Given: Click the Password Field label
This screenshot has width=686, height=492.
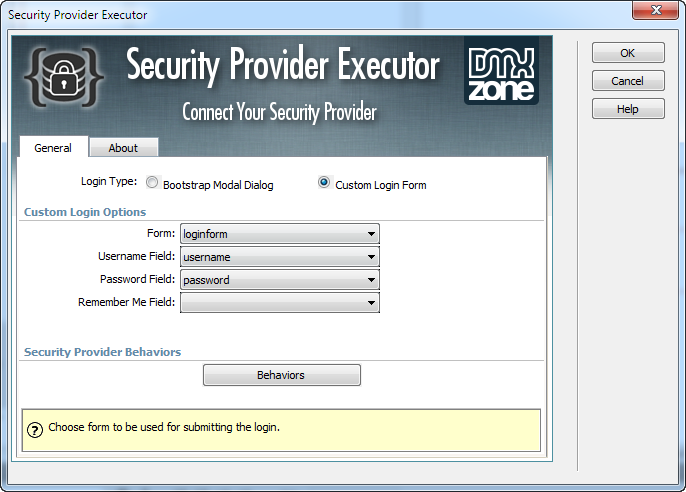Looking at the screenshot, I should pyautogui.click(x=137, y=279).
